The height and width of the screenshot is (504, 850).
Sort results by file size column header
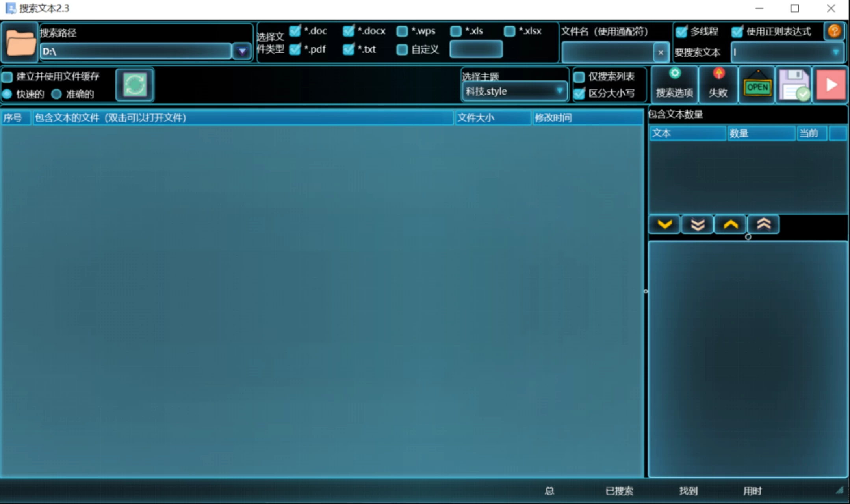click(x=492, y=118)
